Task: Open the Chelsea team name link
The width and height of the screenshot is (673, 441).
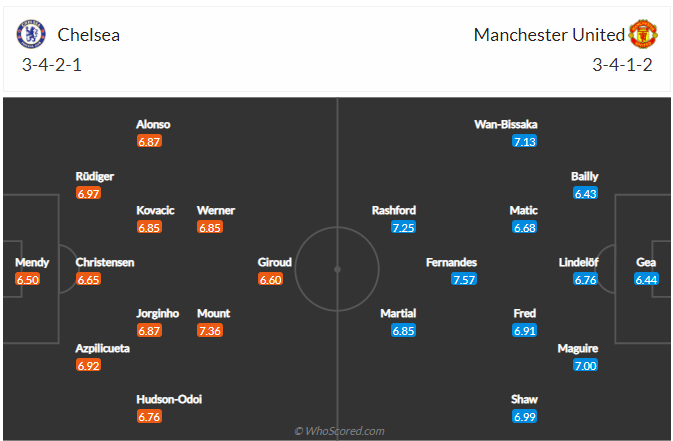Action: pos(88,35)
